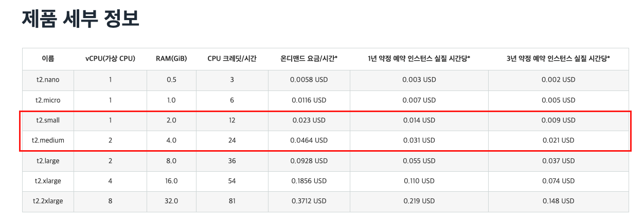The image size is (644, 218).
Task: Click the vCPU value 4 for t2.xlarge
Action: (110, 181)
